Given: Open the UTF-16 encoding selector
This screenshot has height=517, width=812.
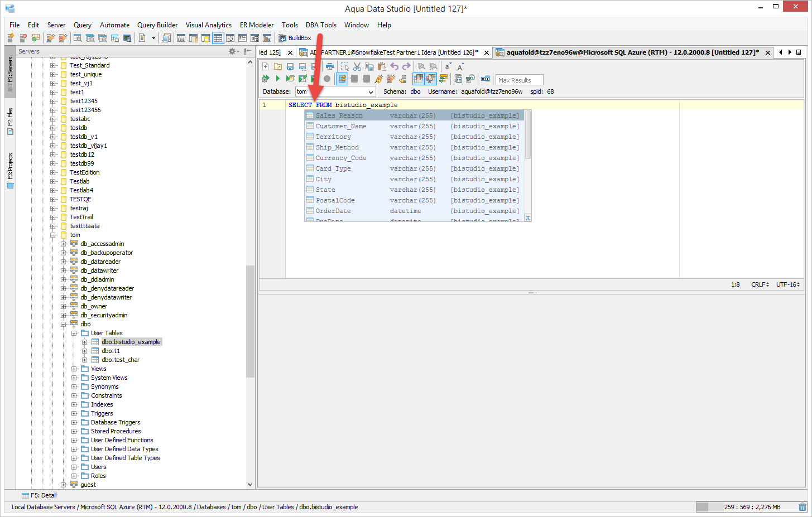Looking at the screenshot, I should coord(788,284).
